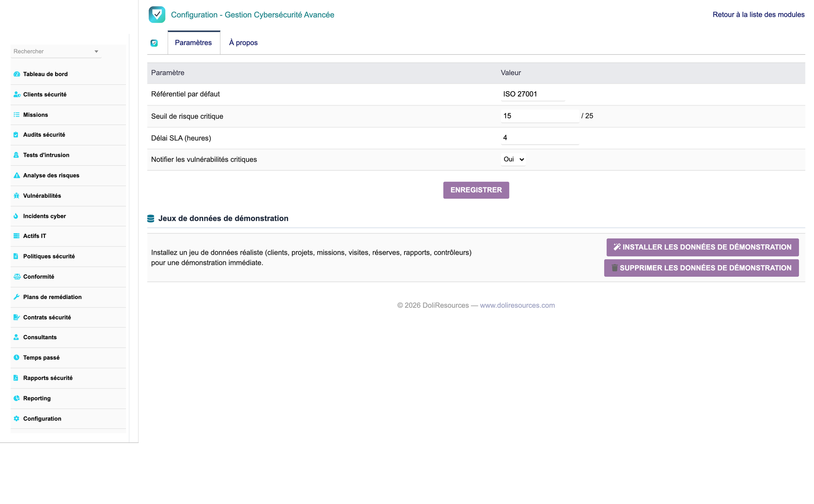Viewport: 814px width, 504px height.
Task: Click the Valeur column header
Action: point(511,73)
